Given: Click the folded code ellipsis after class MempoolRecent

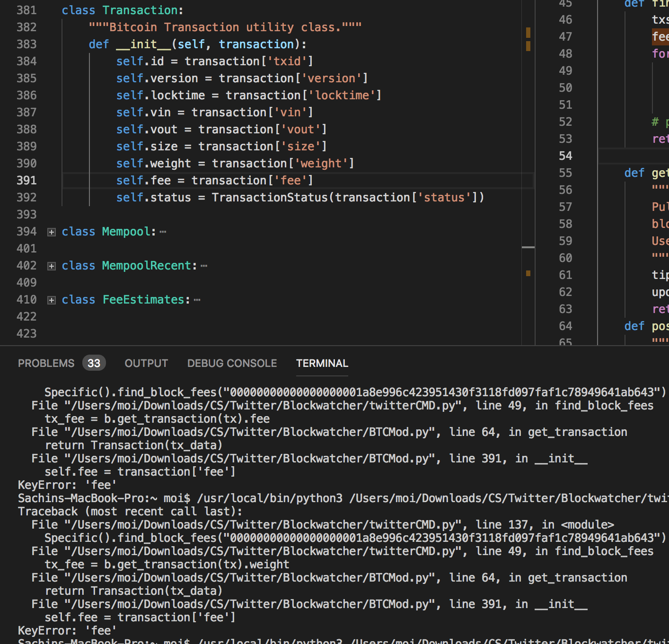Looking at the screenshot, I should point(204,265).
